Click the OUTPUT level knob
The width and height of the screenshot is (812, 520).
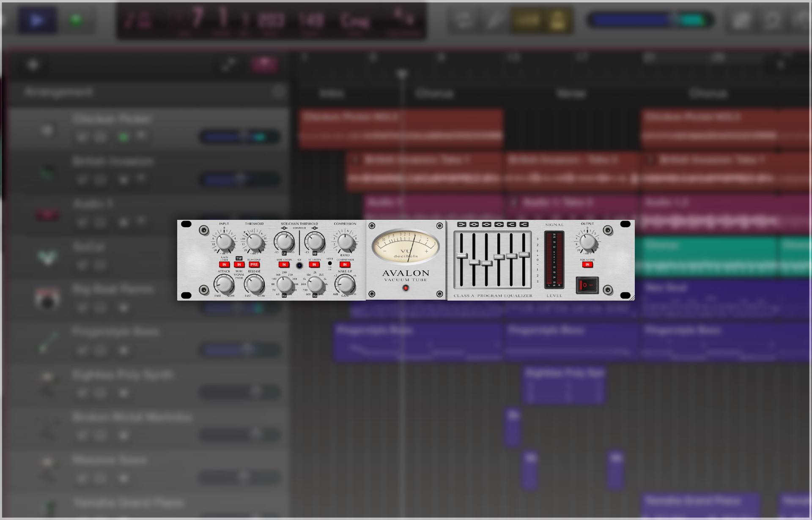click(587, 242)
